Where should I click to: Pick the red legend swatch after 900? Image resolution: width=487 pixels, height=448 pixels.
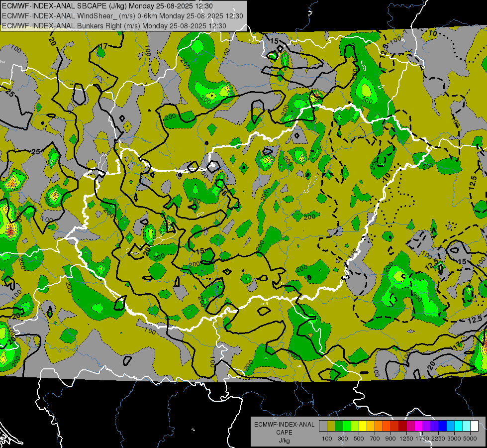click(x=395, y=426)
